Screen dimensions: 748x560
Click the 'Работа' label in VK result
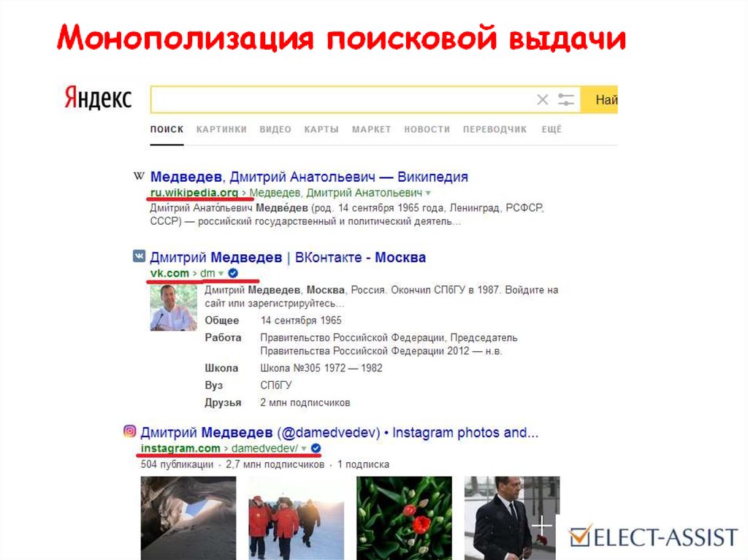click(223, 338)
